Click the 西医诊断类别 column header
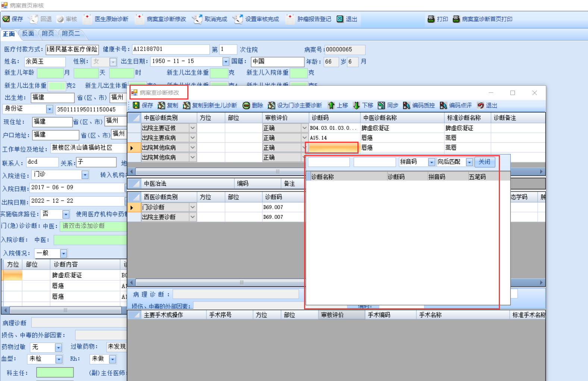Viewport: 588px width, 381px height. [169, 197]
